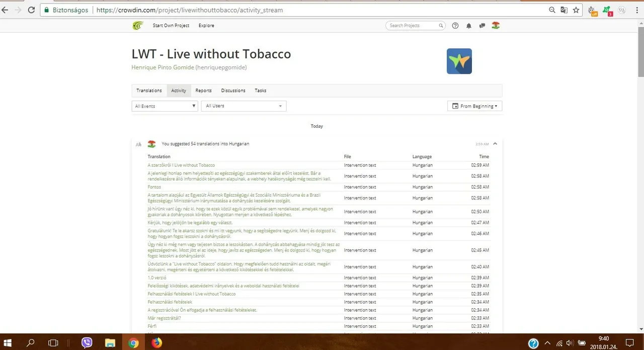Click the extension icon with 'off' badge
This screenshot has width=644, height=350.
tap(592, 10)
